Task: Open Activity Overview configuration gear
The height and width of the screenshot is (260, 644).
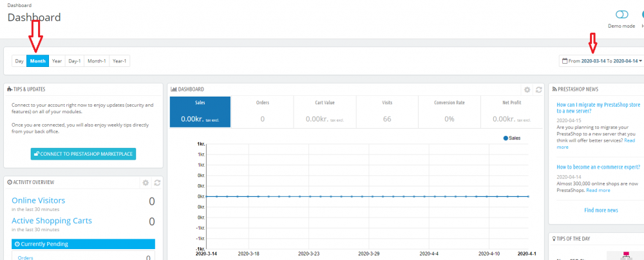Action: [146, 183]
